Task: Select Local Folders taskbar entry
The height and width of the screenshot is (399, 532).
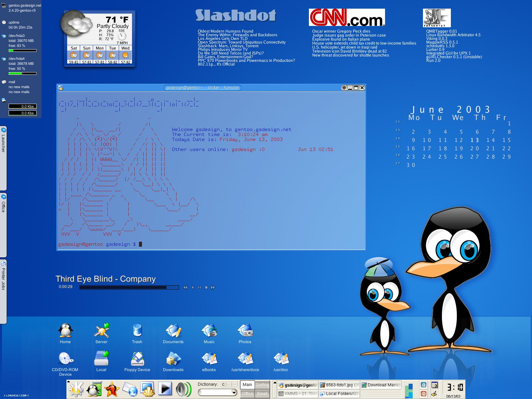Action: point(339,394)
